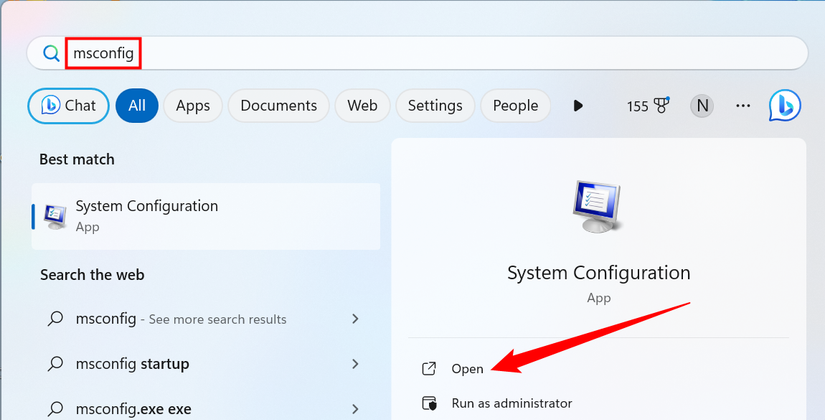The image size is (825, 420).
Task: Click the play arrow to show more filters
Action: click(x=578, y=105)
